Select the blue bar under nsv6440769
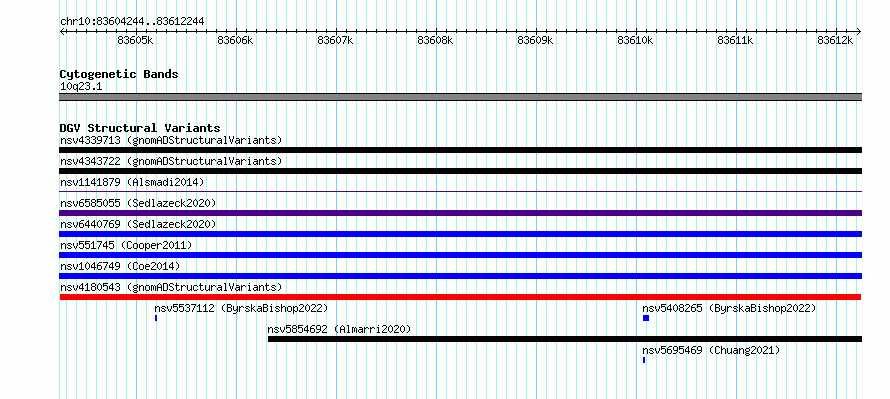 pos(460,234)
